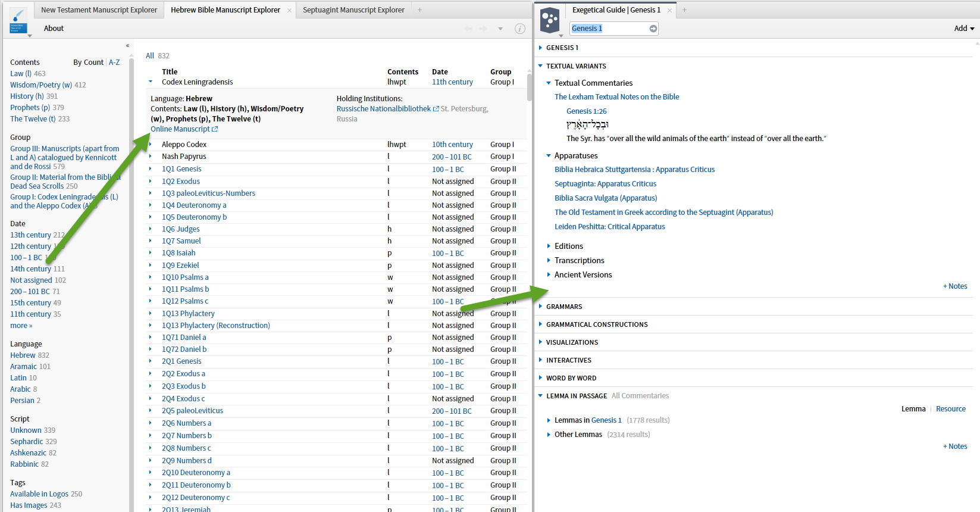Expand the WORD BY WORD section
The width and height of the screenshot is (980, 512).
[x=540, y=378]
